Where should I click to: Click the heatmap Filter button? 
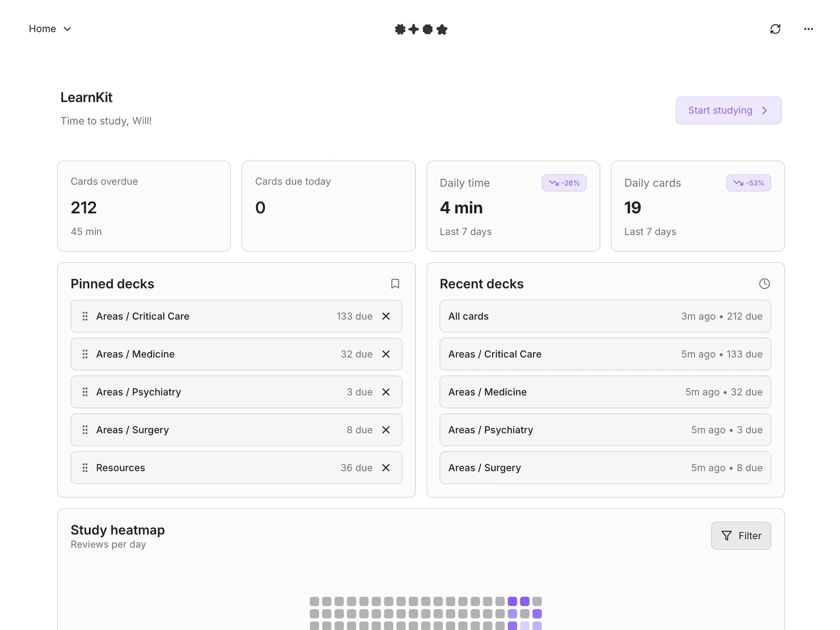tap(741, 536)
